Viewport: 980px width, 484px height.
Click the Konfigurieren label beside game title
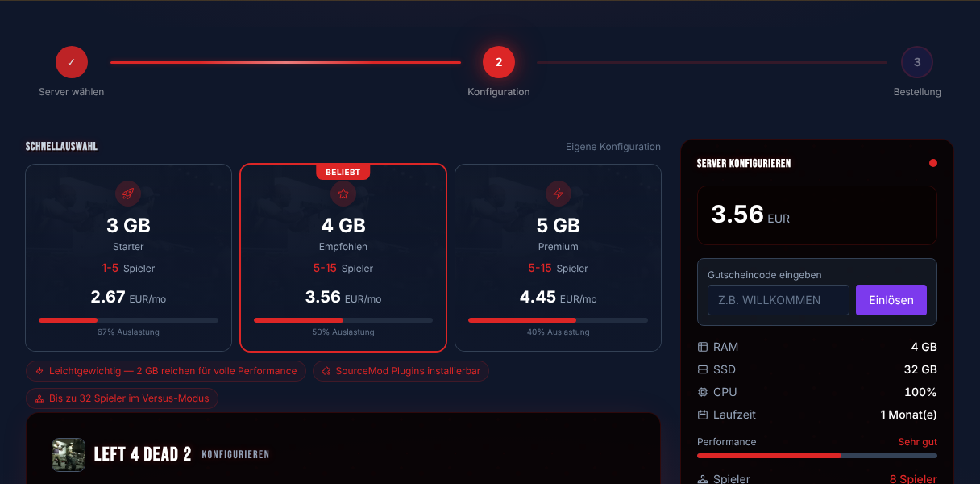[235, 455]
